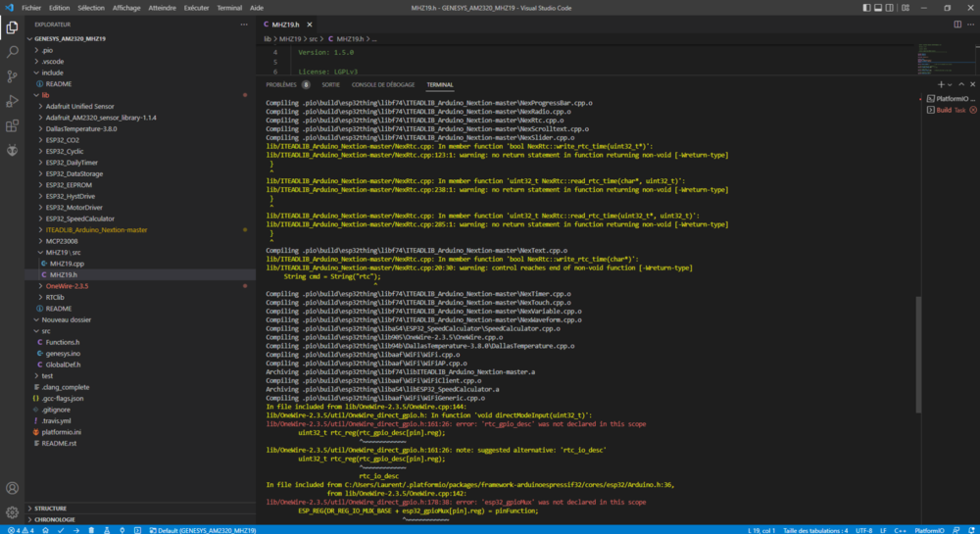Click PlatformIO new terminal icon in status bar

[x=137, y=530]
